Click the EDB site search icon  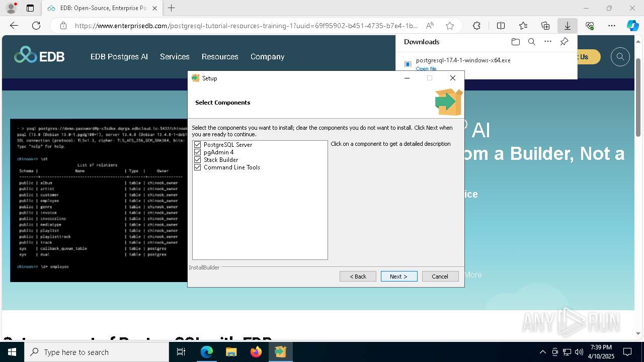click(620, 57)
